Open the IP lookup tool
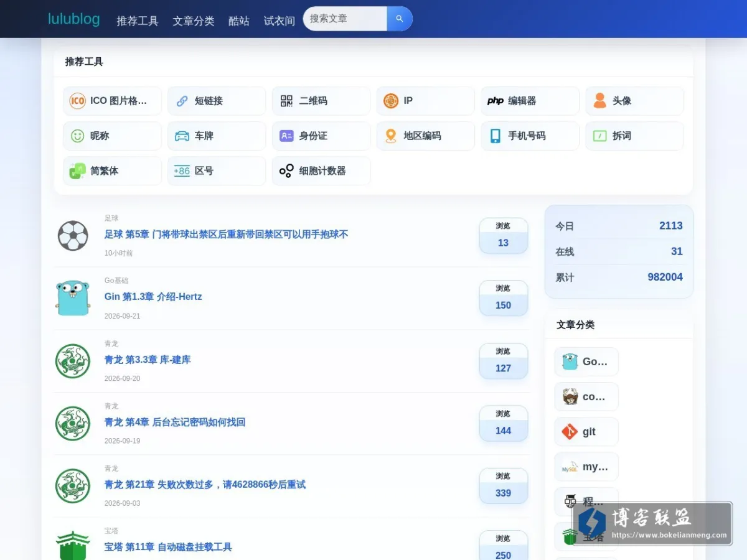This screenshot has width=747, height=560. coord(426,101)
